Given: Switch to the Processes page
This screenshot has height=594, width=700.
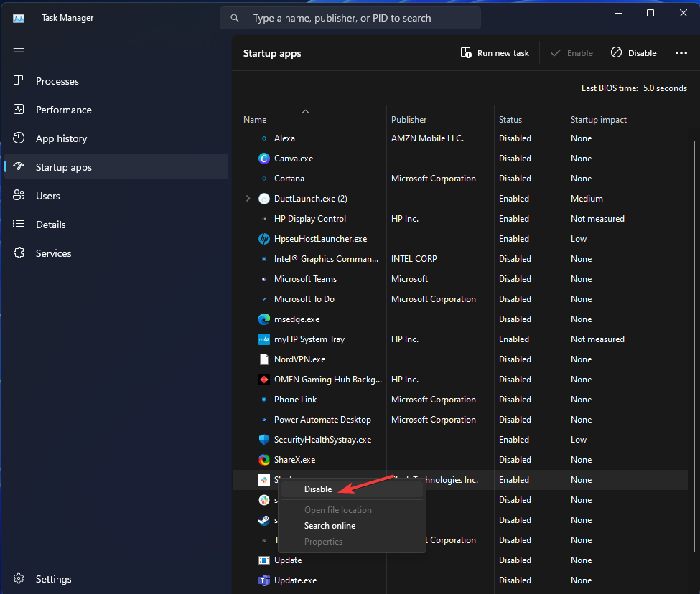Looking at the screenshot, I should (116, 81).
